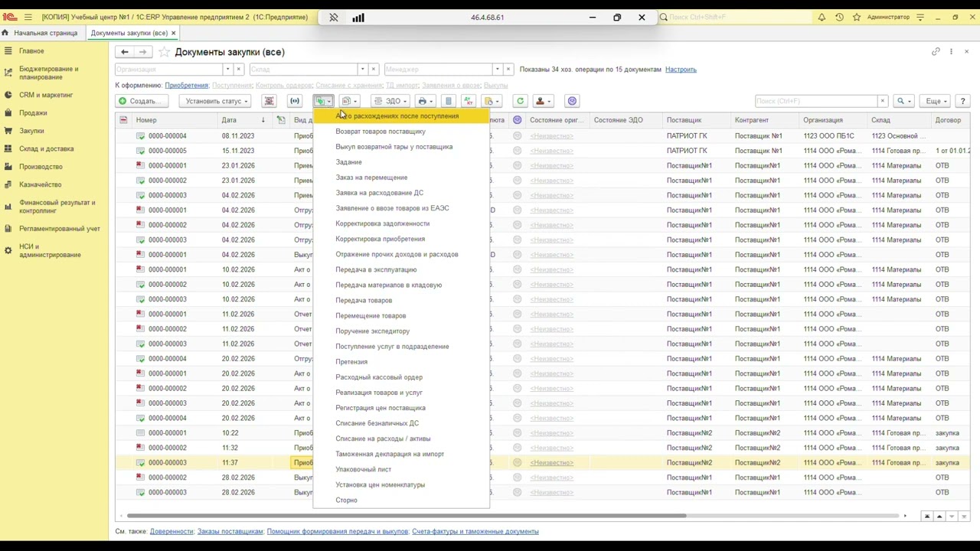Expand the search magnifier dropdown
The height and width of the screenshot is (551, 980).
904,101
